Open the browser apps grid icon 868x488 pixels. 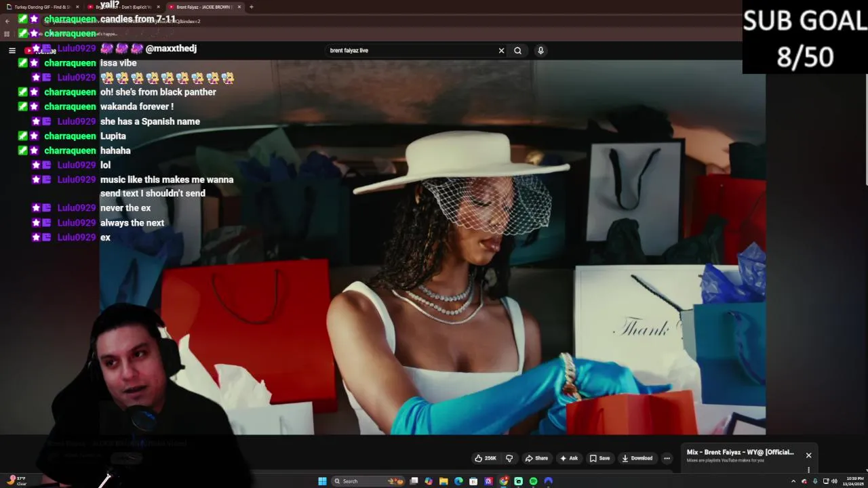click(7, 34)
